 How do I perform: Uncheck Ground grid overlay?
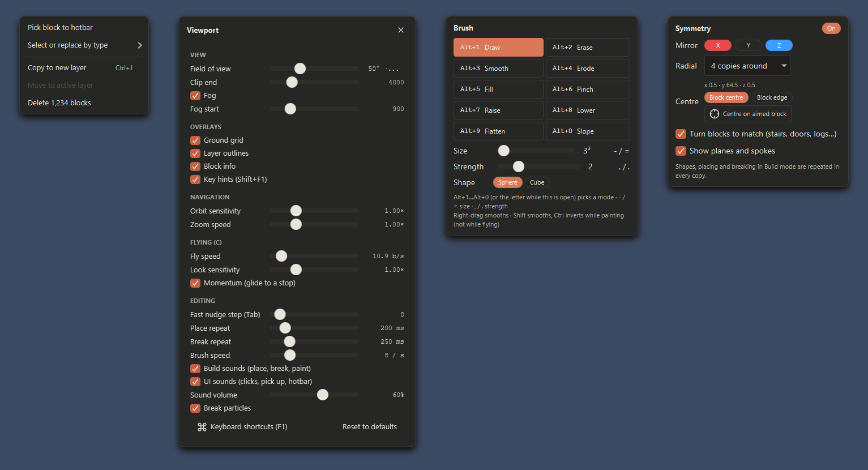coord(195,140)
